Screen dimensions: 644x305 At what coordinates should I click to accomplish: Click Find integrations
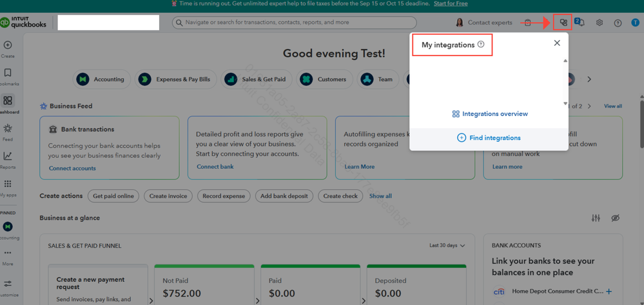click(489, 138)
